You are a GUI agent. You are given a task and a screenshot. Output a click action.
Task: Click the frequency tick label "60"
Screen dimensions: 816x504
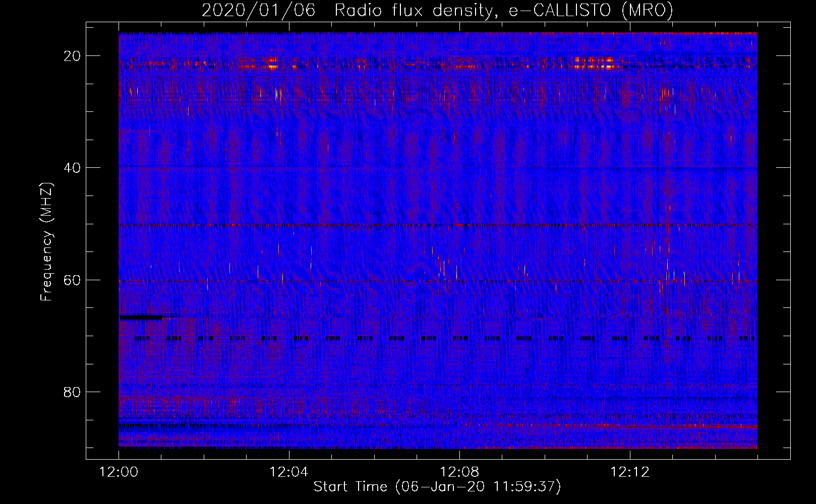click(x=73, y=280)
